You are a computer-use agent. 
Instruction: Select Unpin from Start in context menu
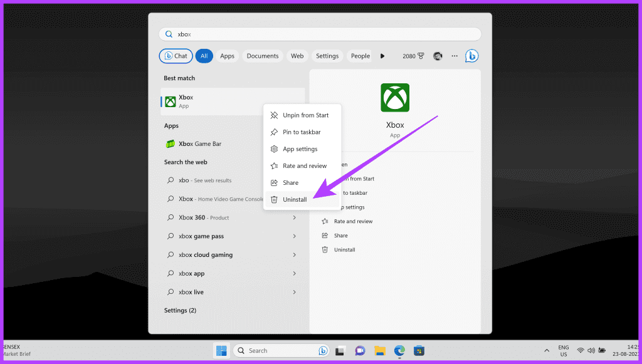302,115
